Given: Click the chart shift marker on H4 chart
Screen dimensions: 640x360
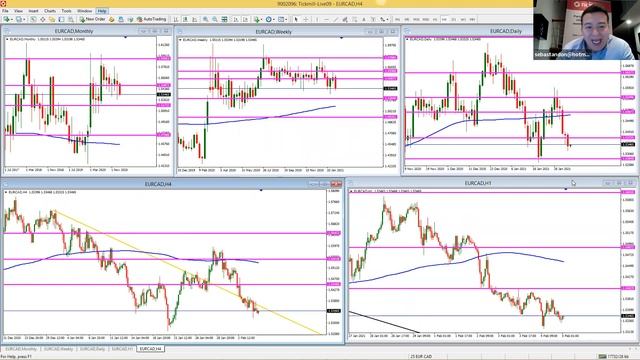Looking at the screenshot, I should 261,190.
